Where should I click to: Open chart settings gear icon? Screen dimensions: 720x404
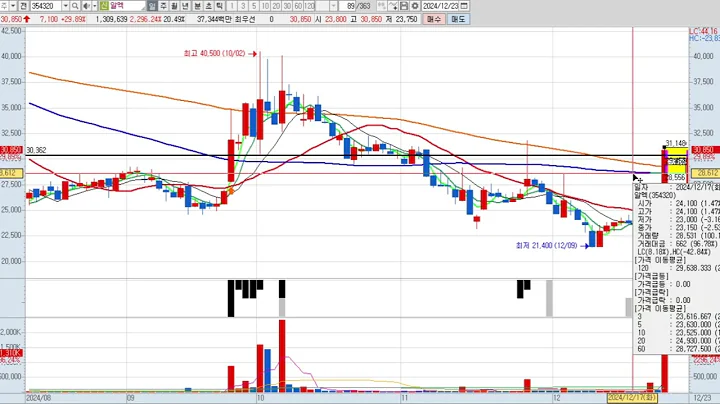(415, 6)
